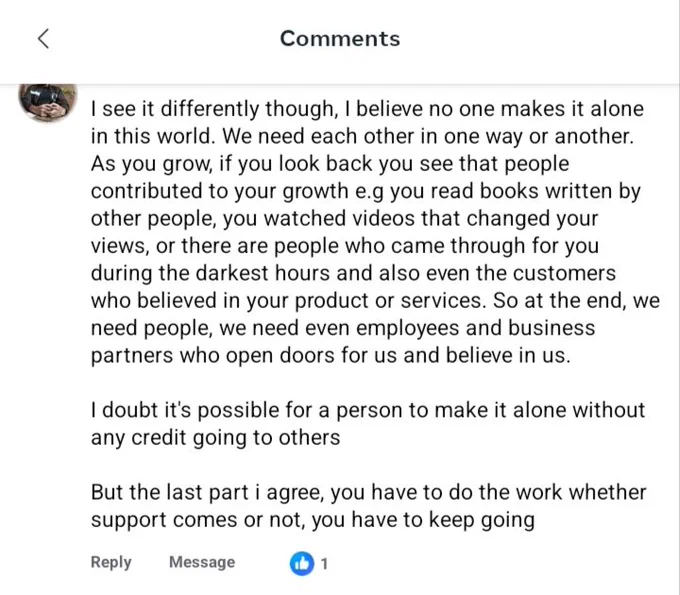Viewport: 680px width, 595px height.
Task: Select the line starting 'I see it differently'
Action: (367, 108)
